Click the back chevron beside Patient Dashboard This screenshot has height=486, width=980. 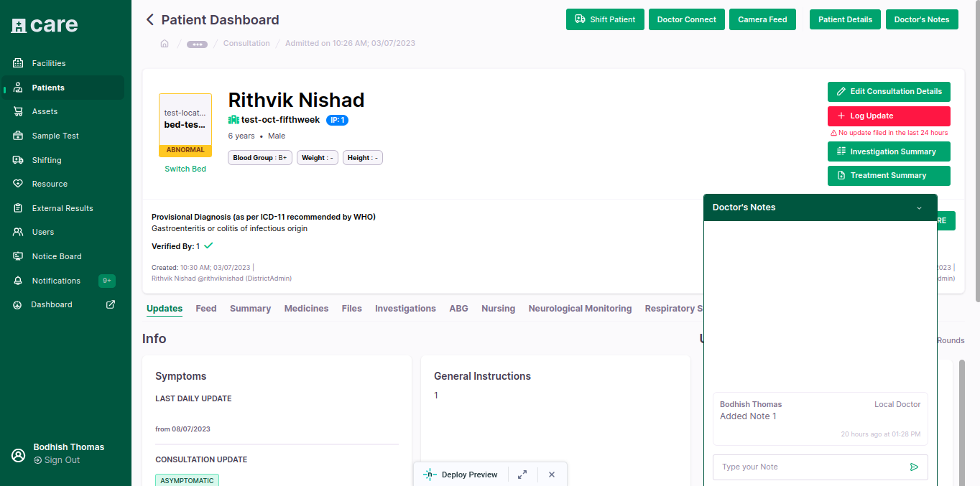(150, 20)
